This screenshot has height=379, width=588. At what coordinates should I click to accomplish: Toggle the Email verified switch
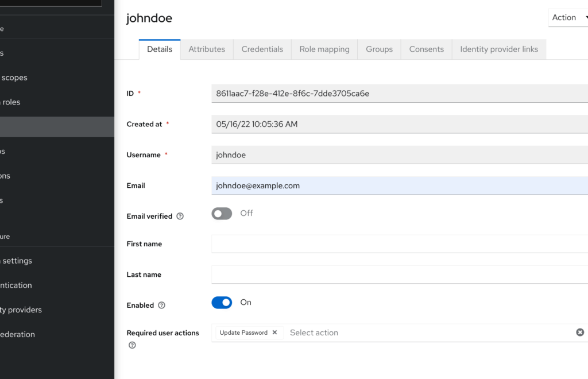222,214
